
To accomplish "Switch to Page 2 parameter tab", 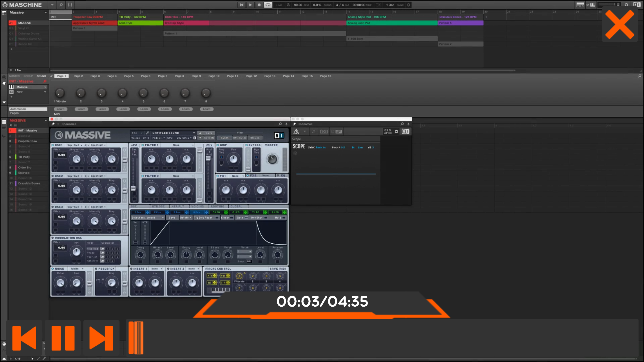I will (x=78, y=76).
